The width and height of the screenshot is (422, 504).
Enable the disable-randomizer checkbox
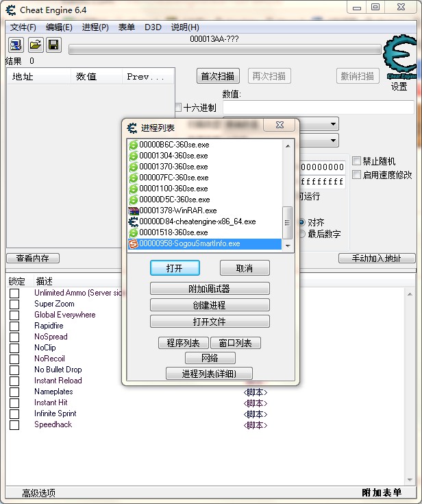click(x=356, y=160)
